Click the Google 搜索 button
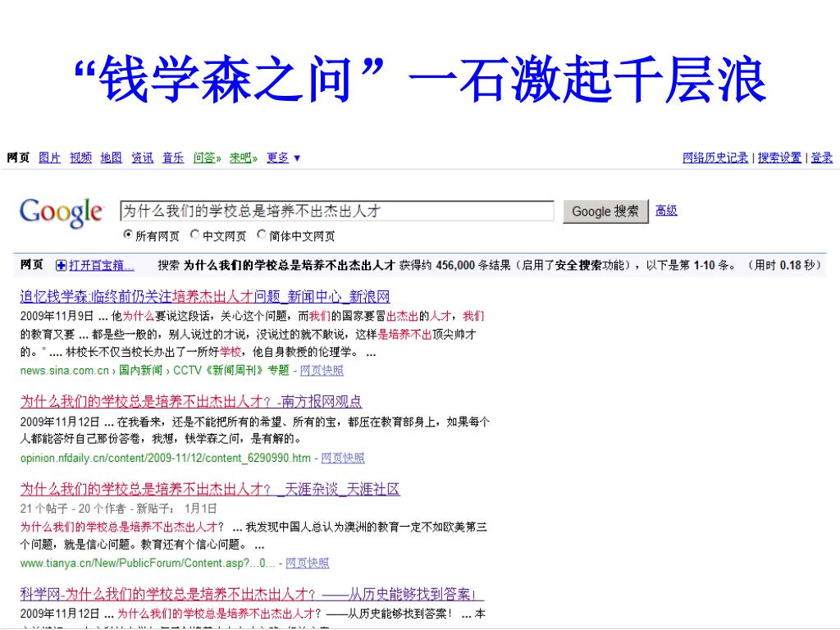The height and width of the screenshot is (630, 840). [x=605, y=211]
